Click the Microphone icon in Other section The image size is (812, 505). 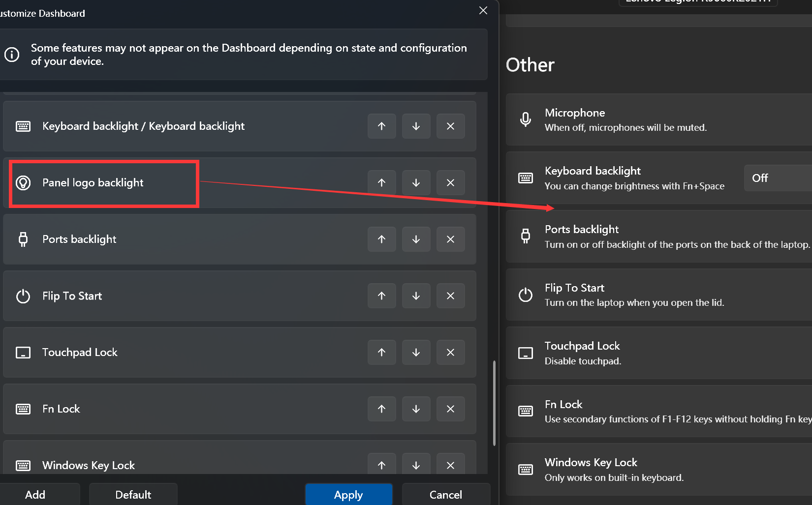pyautogui.click(x=525, y=119)
